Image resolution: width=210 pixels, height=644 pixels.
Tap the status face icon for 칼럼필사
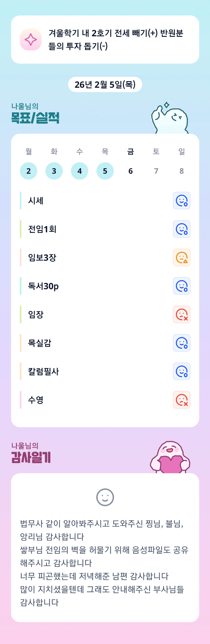[182, 371]
